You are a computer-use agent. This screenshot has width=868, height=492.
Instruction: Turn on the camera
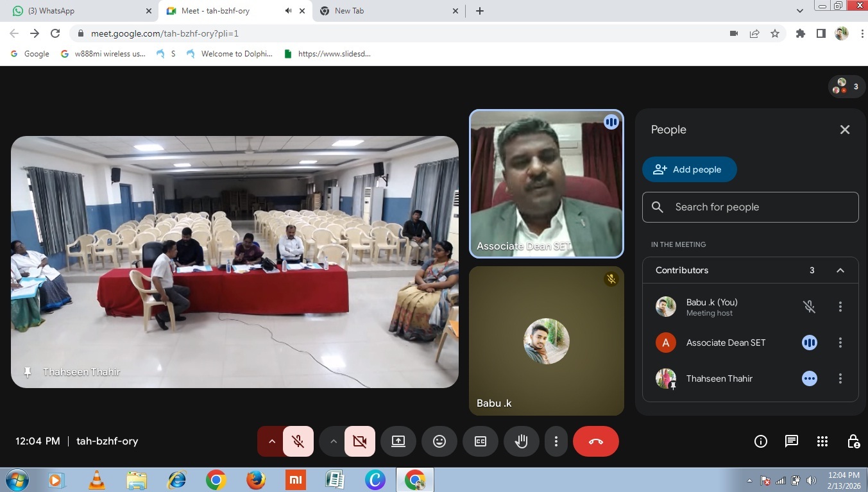[x=359, y=441]
